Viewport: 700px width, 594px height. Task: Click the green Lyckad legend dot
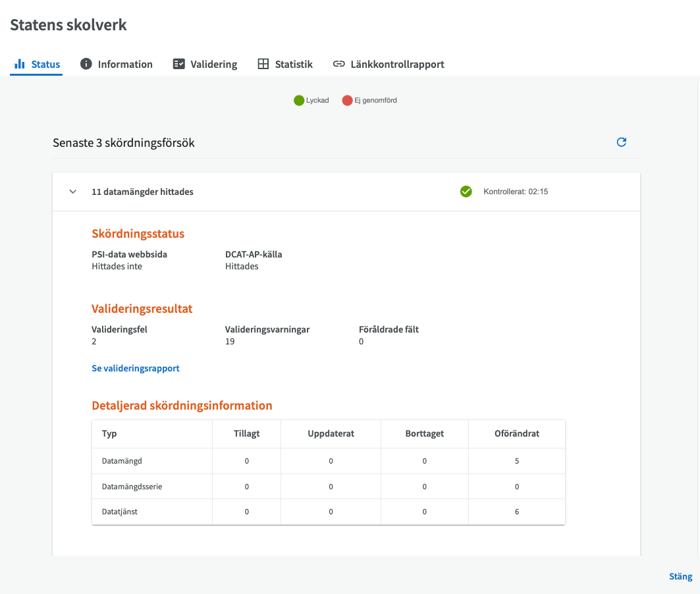point(299,101)
